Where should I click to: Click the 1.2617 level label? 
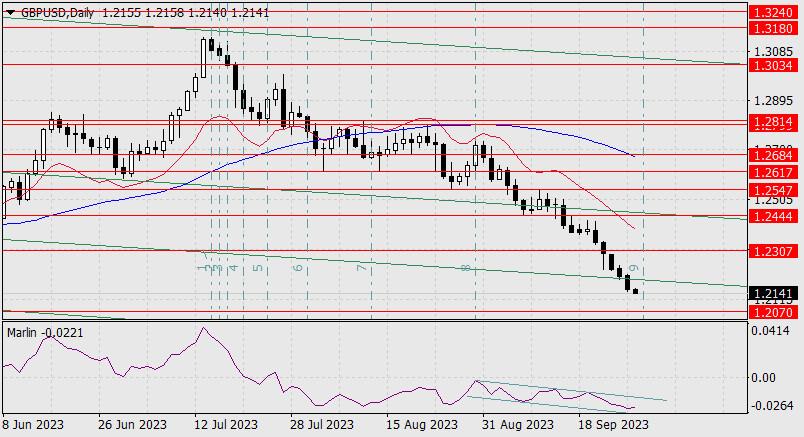pos(774,172)
